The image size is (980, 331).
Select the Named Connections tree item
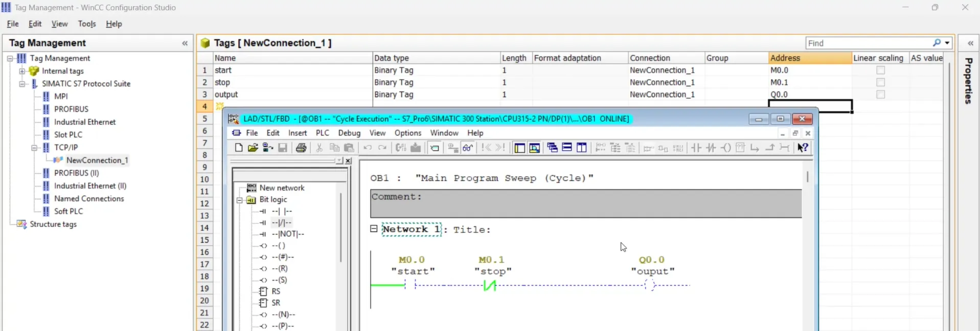pos(89,199)
